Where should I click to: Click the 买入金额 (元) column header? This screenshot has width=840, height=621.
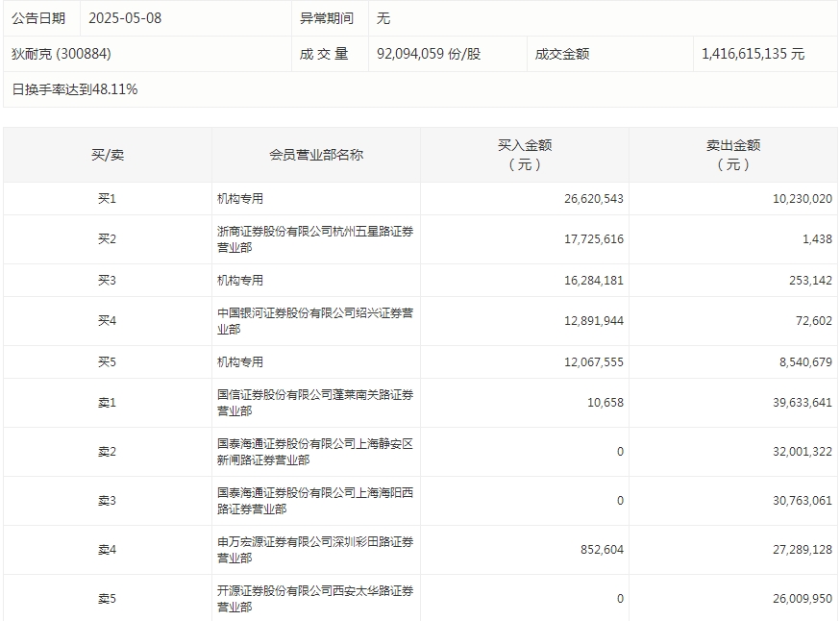pyautogui.click(x=524, y=155)
